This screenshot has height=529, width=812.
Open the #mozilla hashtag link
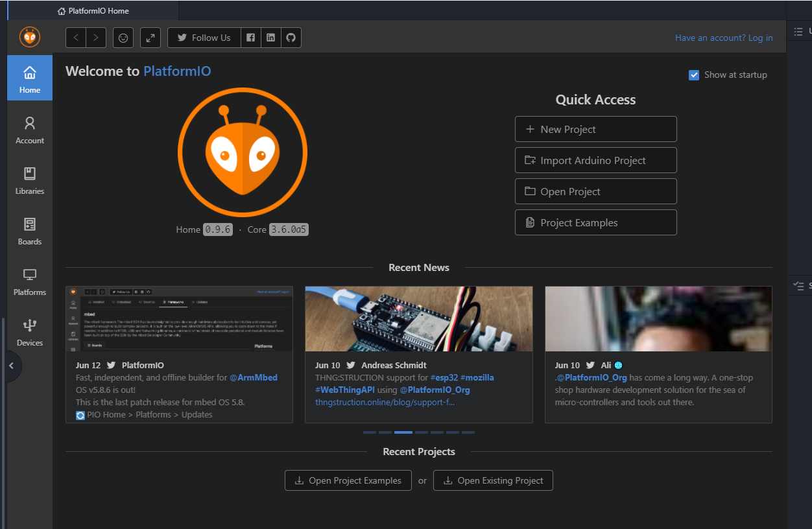coord(477,377)
